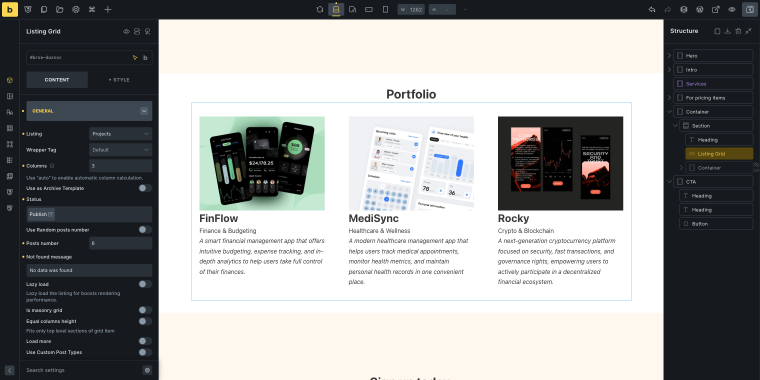Screen dimensions: 760x380
Task: Click the cube icon in left sidebar
Action: (10, 80)
